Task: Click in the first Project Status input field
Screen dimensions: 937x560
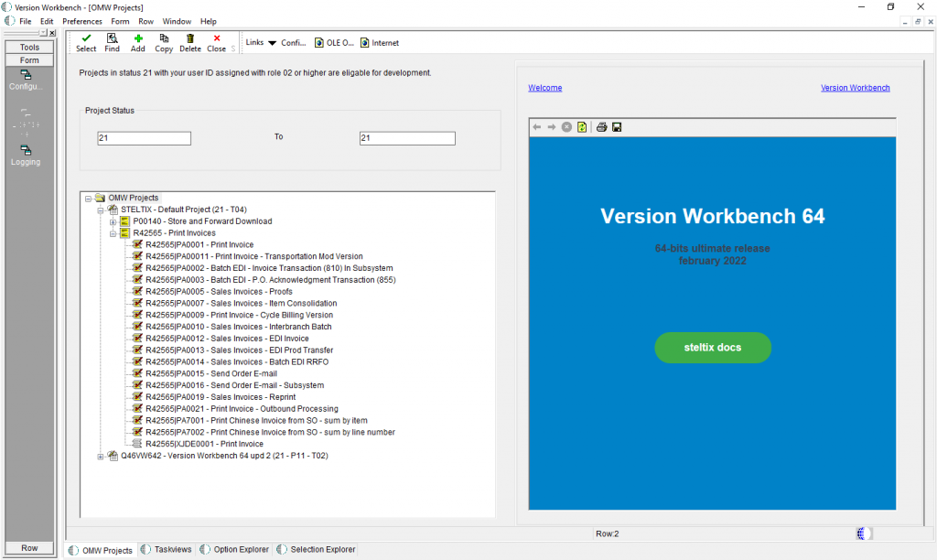Action: pyautogui.click(x=144, y=137)
